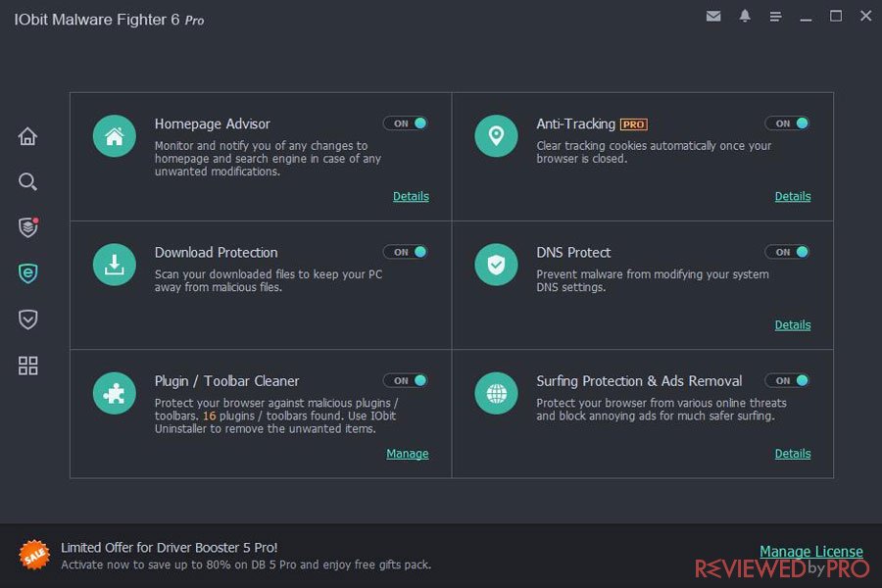
Task: Click the Plugin / Toolbar Cleaner puzzle icon
Action: (x=115, y=393)
